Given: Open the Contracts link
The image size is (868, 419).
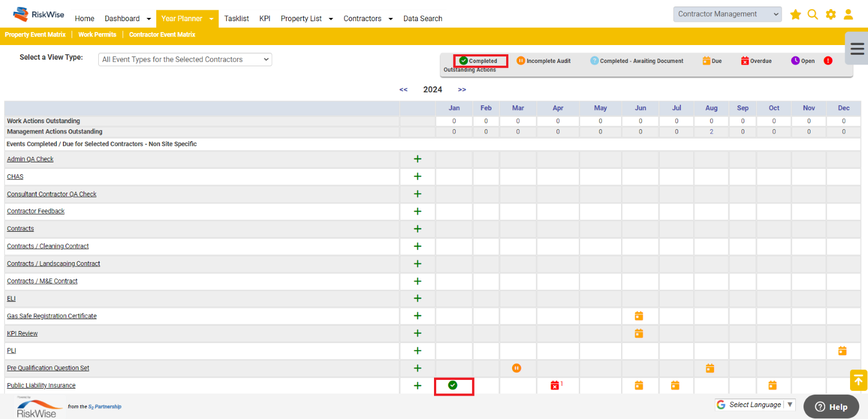Looking at the screenshot, I should tap(21, 229).
